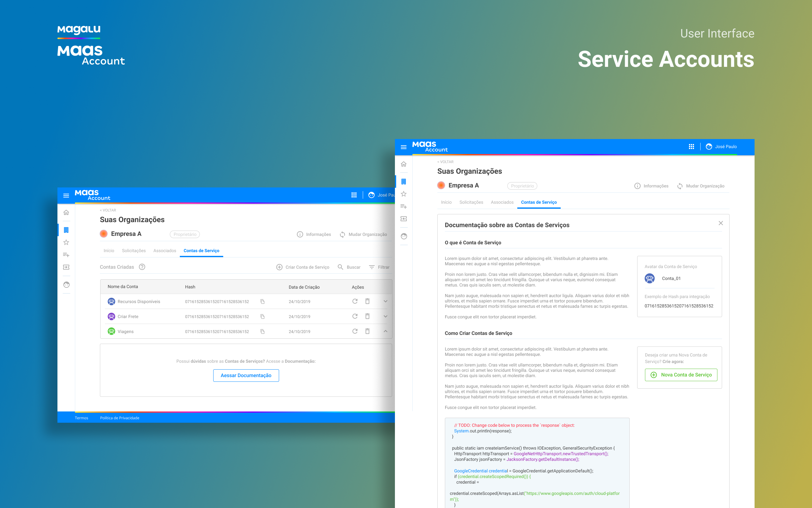
Task: Open apps grid in right window header
Action: point(691,147)
